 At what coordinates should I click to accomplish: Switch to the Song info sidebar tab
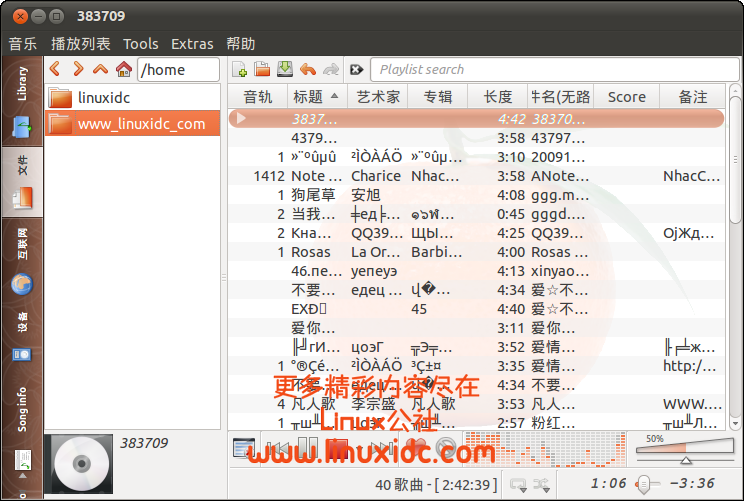(22, 427)
